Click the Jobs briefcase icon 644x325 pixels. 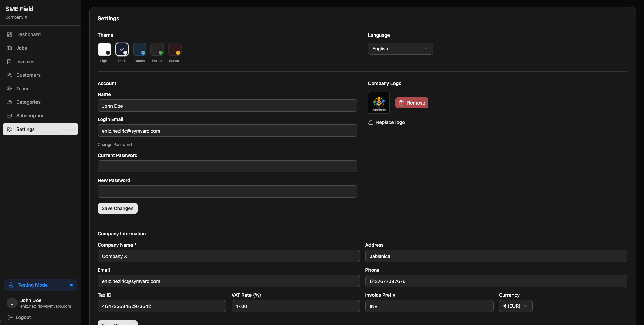(x=9, y=48)
